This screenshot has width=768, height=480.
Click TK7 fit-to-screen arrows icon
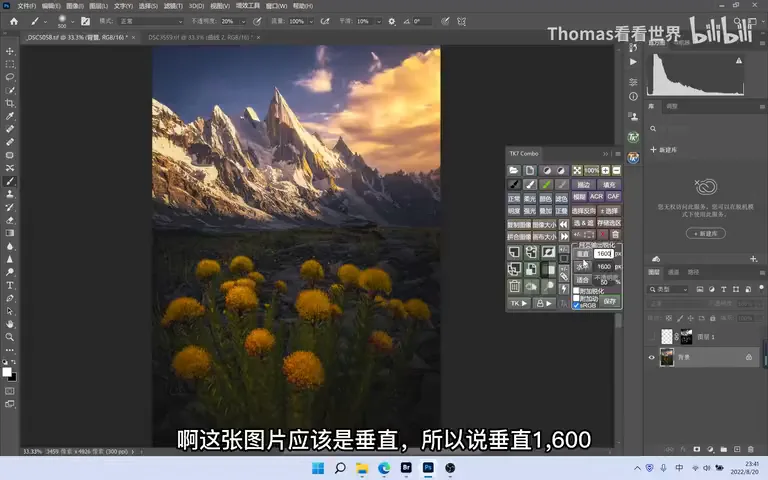point(577,170)
